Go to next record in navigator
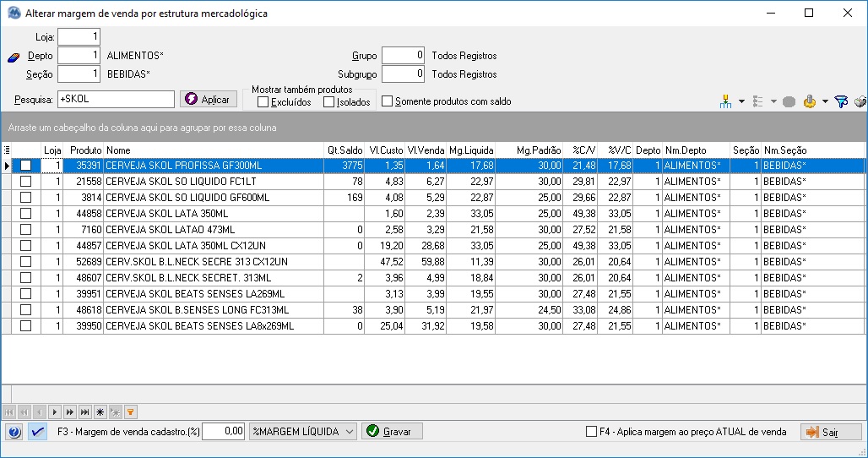The width and height of the screenshot is (868, 458). click(54, 412)
